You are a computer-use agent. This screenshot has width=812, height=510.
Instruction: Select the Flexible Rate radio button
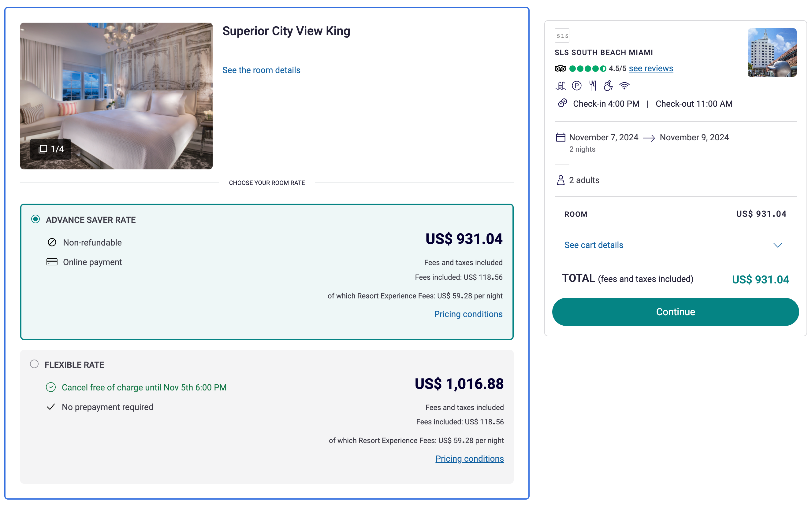(x=34, y=364)
